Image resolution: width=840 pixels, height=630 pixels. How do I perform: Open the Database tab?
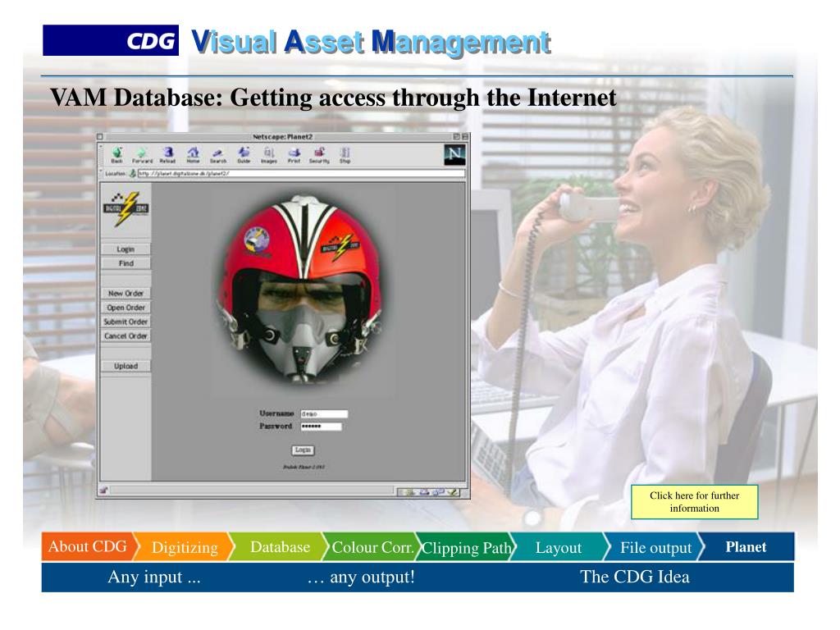point(280,547)
